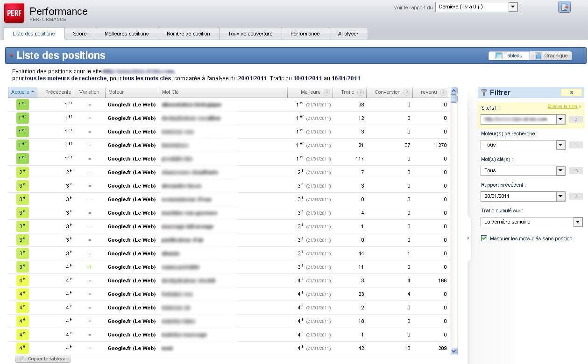Image resolution: width=588 pixels, height=364 pixels.
Task: Click Copier le tableau button
Action: (x=43, y=359)
